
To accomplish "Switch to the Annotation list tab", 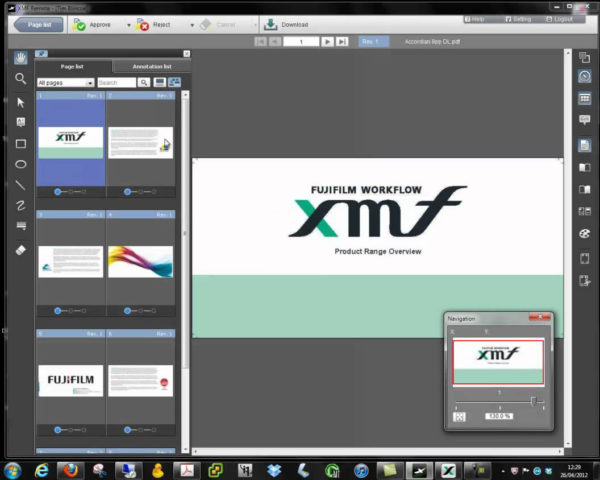I will (x=152, y=67).
